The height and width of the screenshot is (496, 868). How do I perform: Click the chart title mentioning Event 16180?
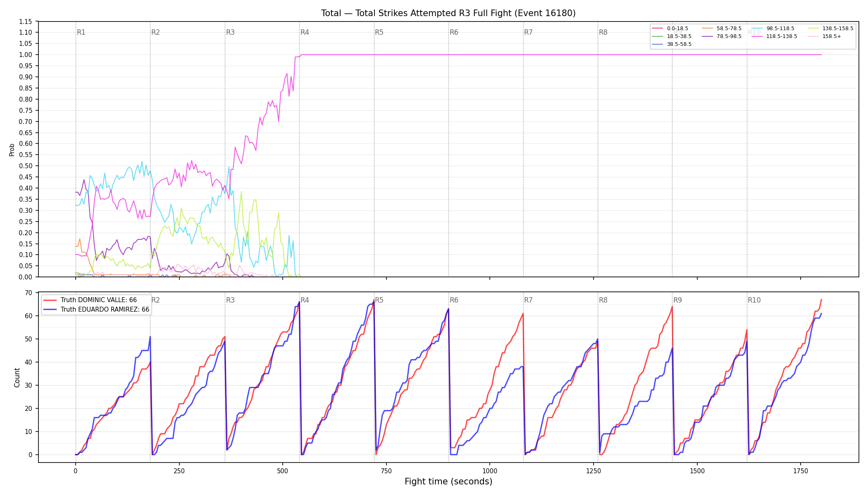(448, 13)
